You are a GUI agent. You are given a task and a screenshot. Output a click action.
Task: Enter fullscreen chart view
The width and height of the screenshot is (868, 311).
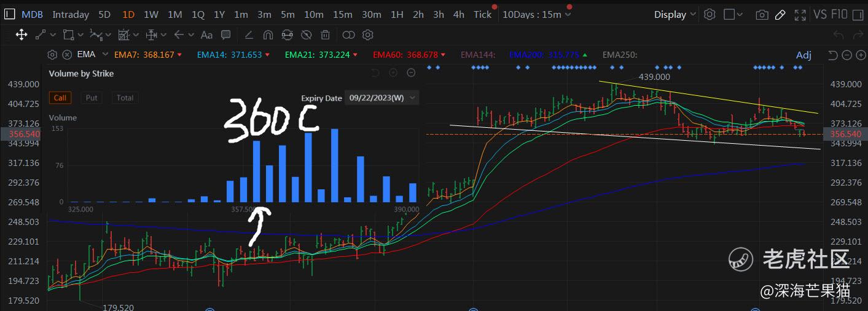(800, 14)
